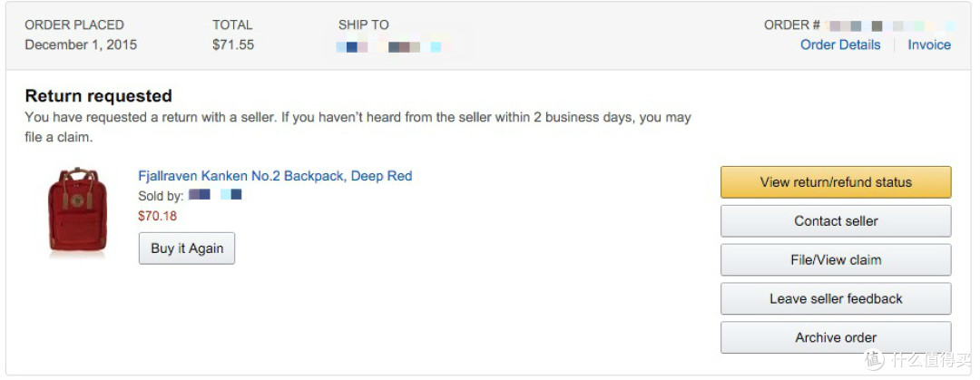Click the blurred Ship To recipient name
Image resolution: width=980 pixels, height=380 pixels.
point(388,47)
